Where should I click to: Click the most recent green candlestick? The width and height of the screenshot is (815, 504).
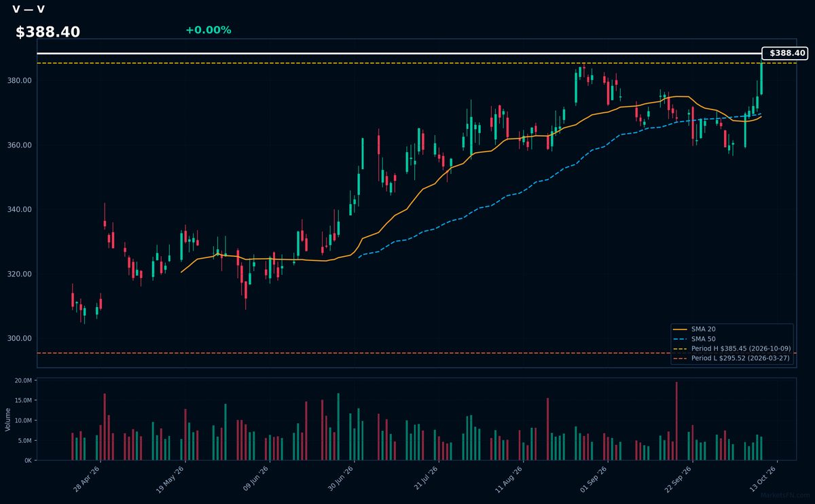(761, 77)
